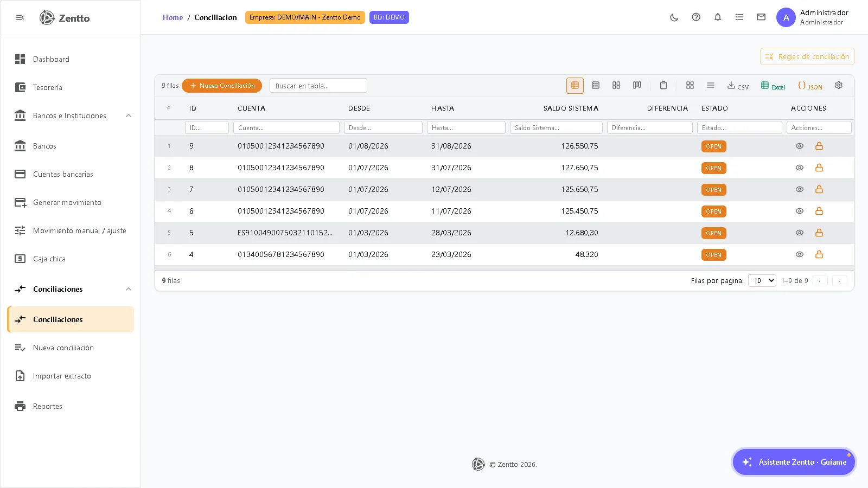The height and width of the screenshot is (488, 868).
Task: Click the Zentto logo in the sidebar
Action: click(x=65, y=18)
